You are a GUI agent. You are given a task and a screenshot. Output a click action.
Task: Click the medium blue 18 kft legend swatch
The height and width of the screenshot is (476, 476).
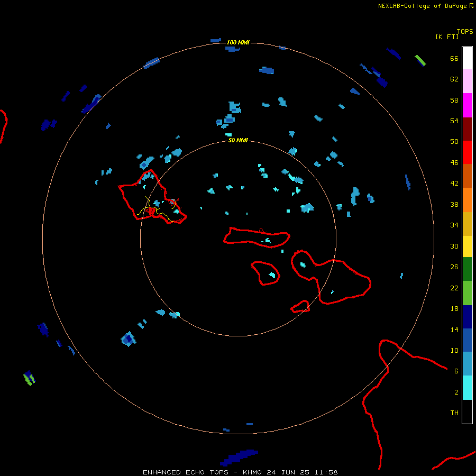coord(467,340)
